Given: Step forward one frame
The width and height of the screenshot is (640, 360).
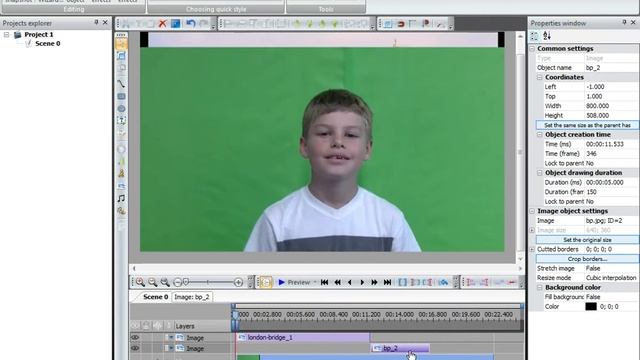Looking at the screenshot, I should (x=362, y=282).
